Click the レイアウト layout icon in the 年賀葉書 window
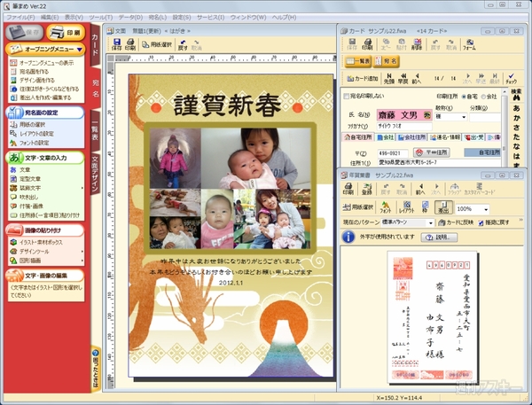Image resolution: width=532 pixels, height=405 pixels. coord(406,207)
